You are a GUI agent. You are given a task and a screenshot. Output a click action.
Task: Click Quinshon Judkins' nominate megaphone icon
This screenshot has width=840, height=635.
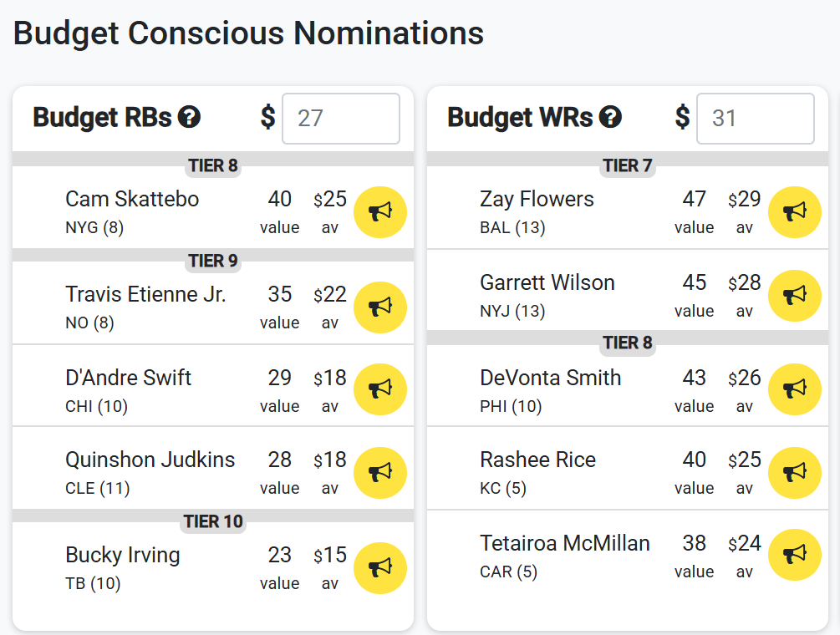[x=379, y=473]
